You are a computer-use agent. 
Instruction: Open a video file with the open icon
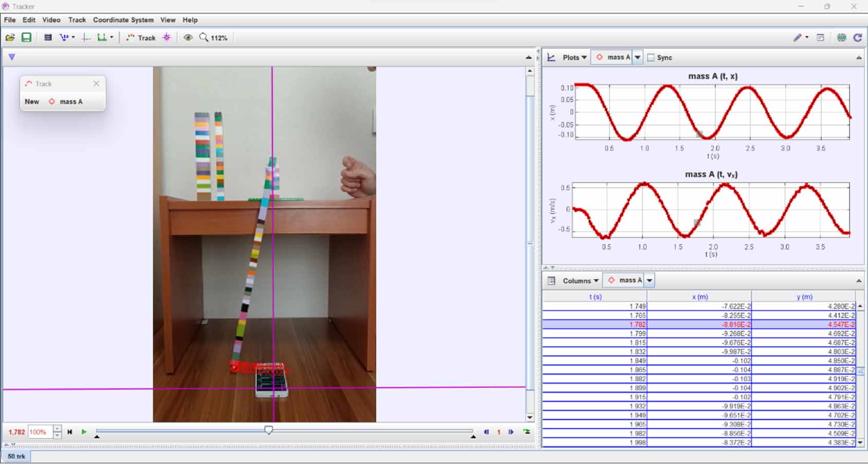pyautogui.click(x=10, y=37)
